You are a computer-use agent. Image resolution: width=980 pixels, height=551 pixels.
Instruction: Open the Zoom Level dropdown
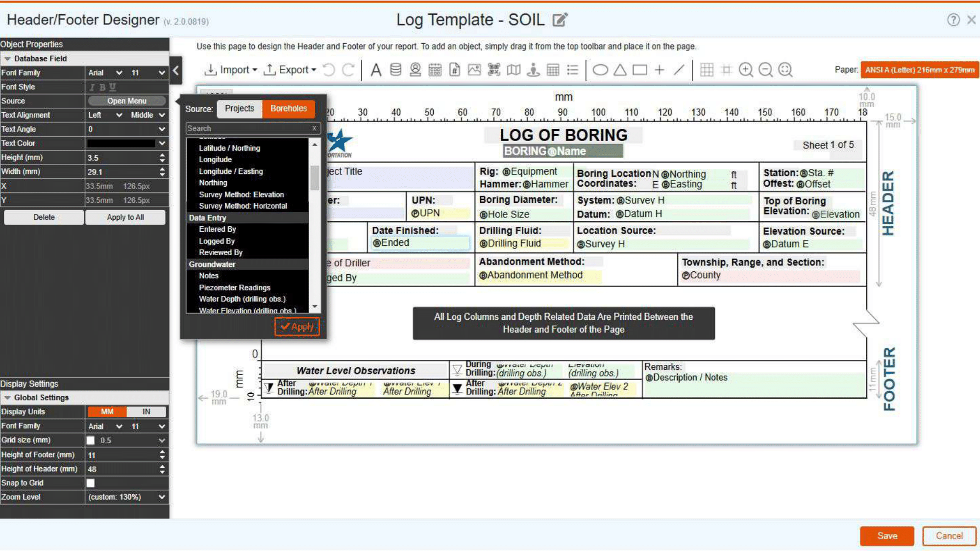tap(126, 497)
